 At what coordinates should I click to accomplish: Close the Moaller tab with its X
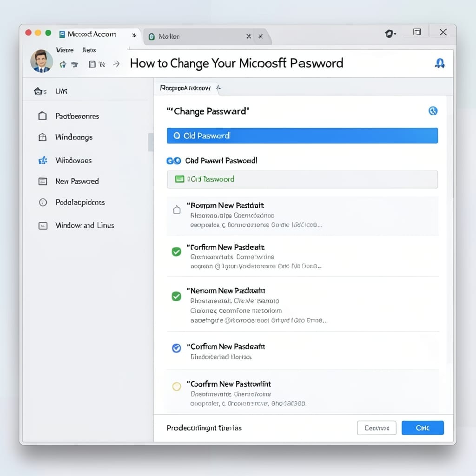(249, 36)
